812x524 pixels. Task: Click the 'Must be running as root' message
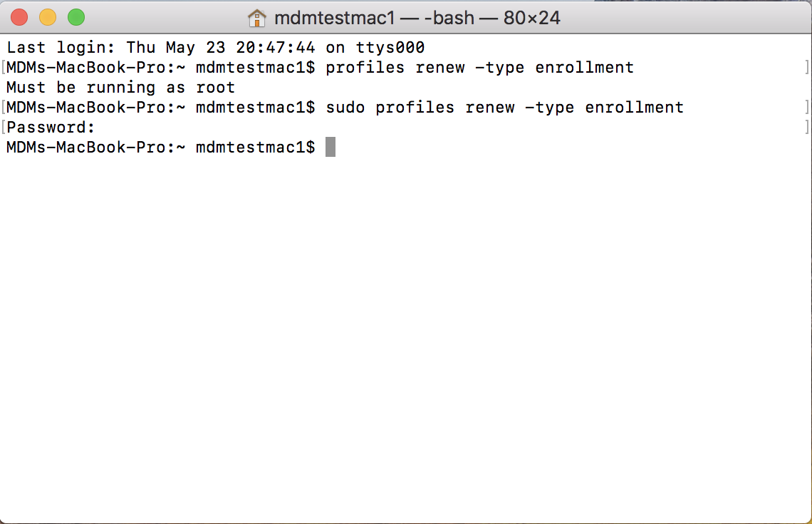click(120, 88)
